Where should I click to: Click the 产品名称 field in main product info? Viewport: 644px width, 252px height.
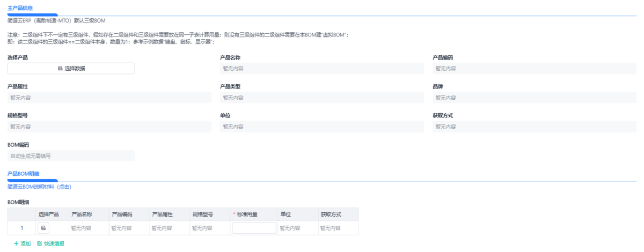point(322,69)
